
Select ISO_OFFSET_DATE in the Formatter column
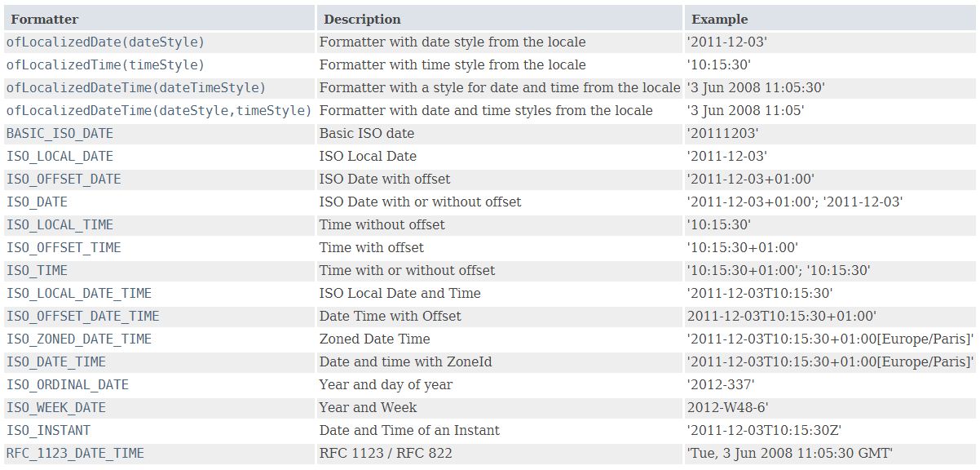click(64, 179)
